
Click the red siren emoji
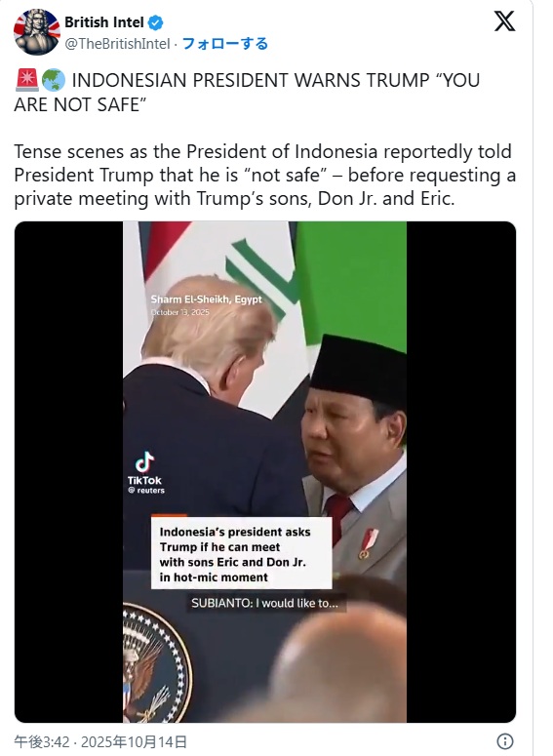point(26,80)
